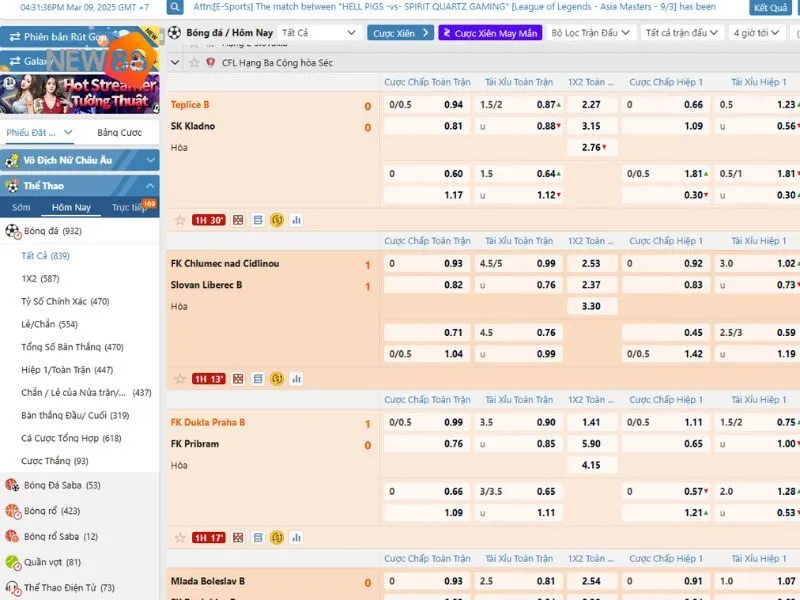The height and width of the screenshot is (600, 800).
Task: Click the 1H 30' match time badge
Action: click(209, 220)
